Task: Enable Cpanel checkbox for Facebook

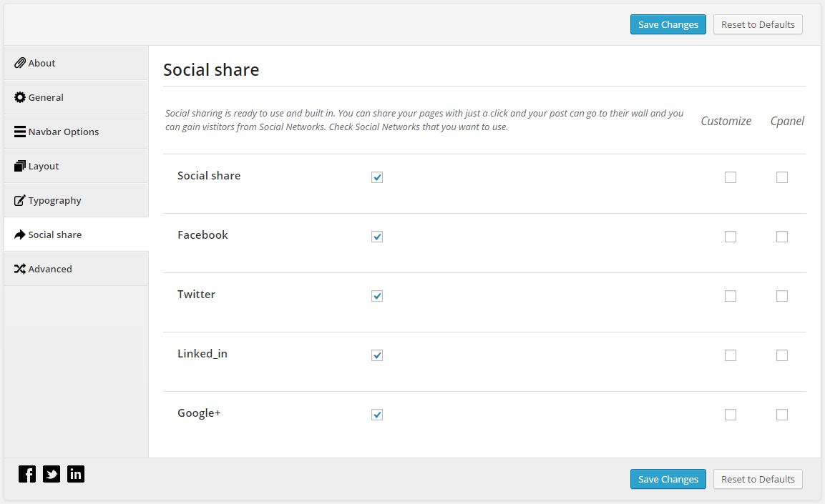Action: tap(782, 237)
